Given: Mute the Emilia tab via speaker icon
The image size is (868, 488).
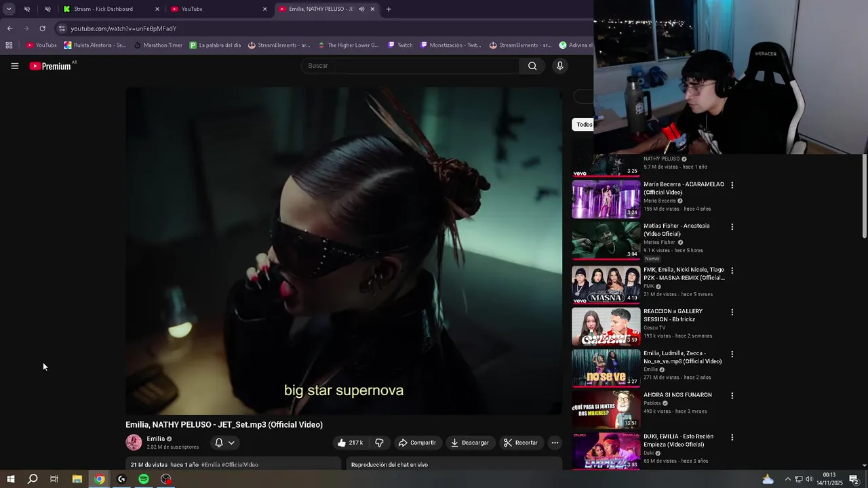Looking at the screenshot, I should point(361,9).
